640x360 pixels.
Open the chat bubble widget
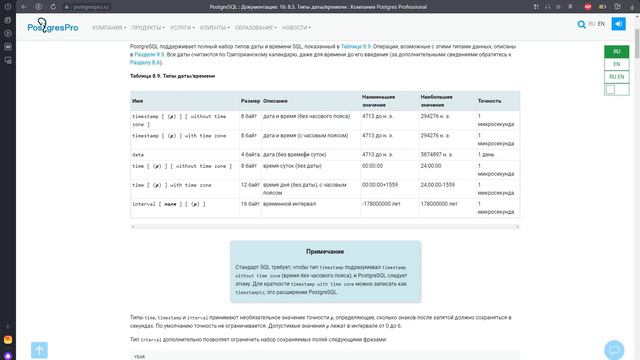614,350
